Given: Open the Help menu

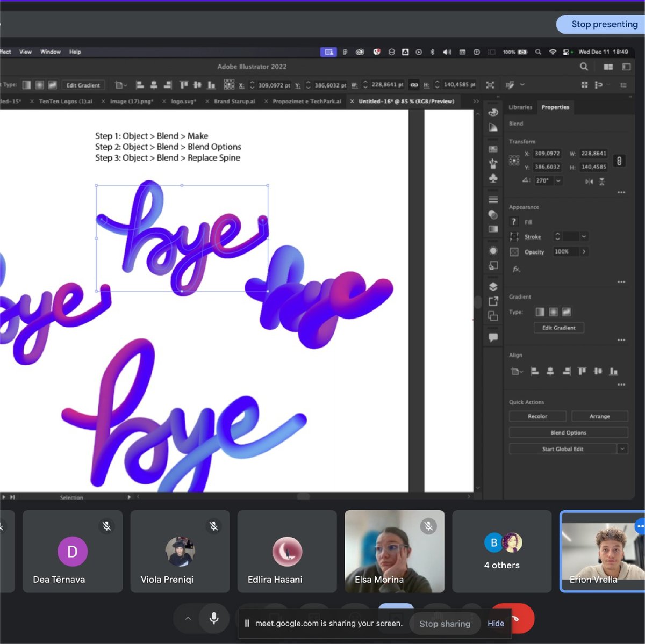Looking at the screenshot, I should pyautogui.click(x=75, y=52).
